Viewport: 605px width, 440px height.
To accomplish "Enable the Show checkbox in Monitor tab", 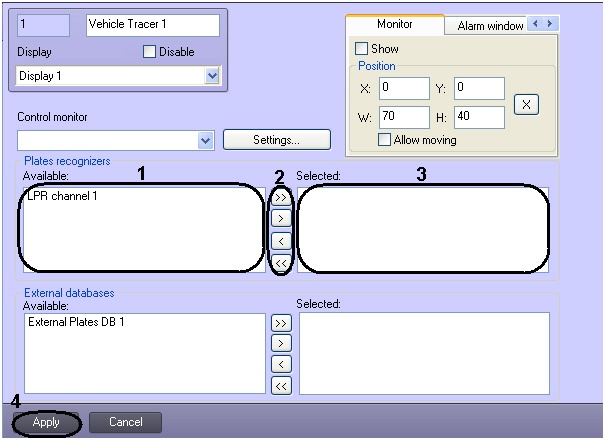I will pyautogui.click(x=362, y=48).
